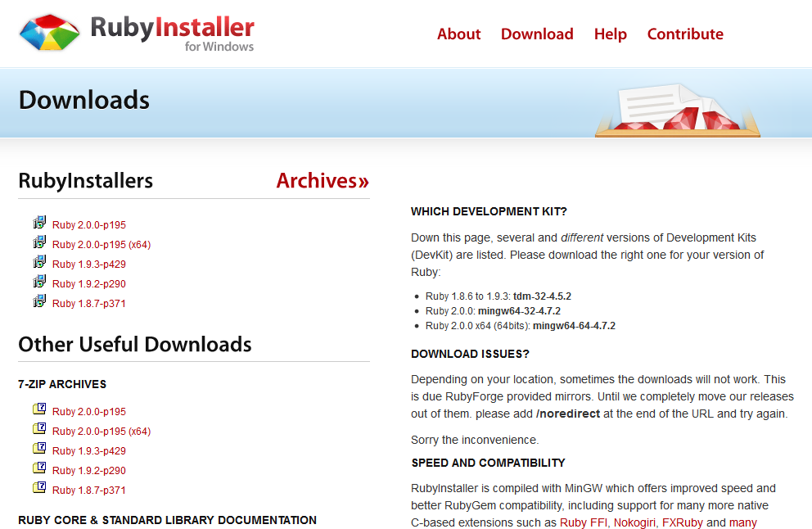Click 7-zip icon beside Ruby 1.8.7-p371 archive
The height and width of the screenshot is (529, 812).
pos(39,487)
